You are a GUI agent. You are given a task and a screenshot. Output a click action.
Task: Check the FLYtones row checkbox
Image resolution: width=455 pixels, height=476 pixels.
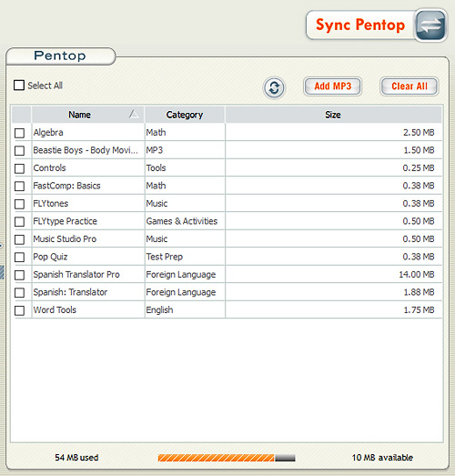[20, 204]
